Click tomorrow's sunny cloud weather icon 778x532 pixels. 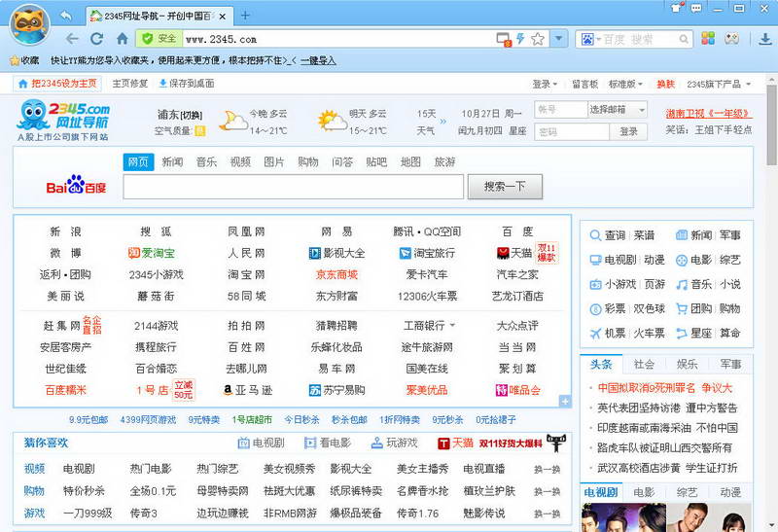click(332, 121)
